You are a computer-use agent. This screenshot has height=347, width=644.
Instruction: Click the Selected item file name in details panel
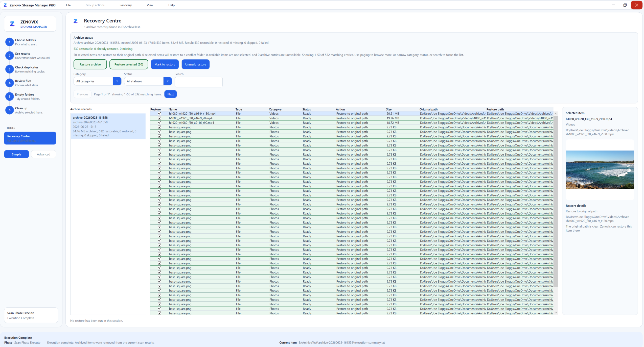click(589, 119)
